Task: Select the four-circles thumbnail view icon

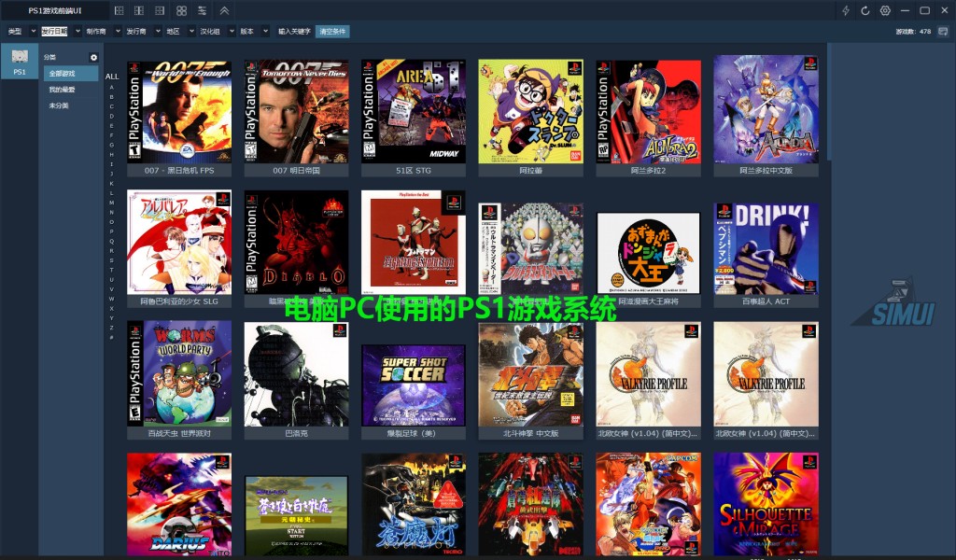Action: (181, 10)
